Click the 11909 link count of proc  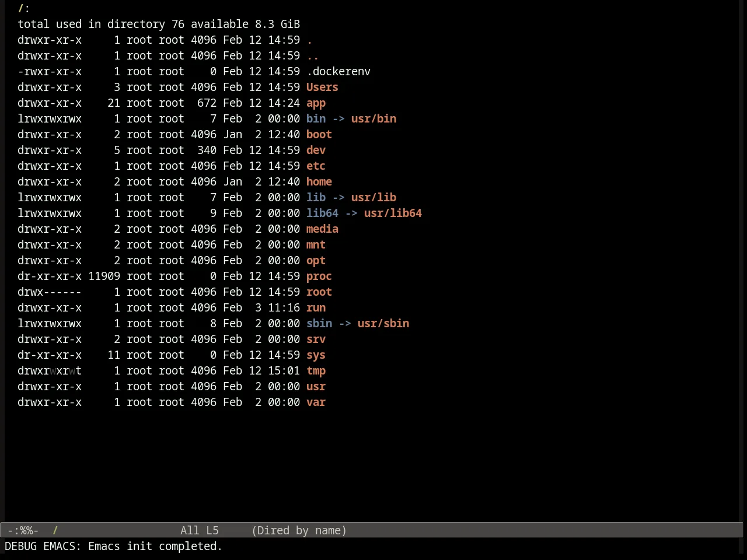(x=104, y=276)
